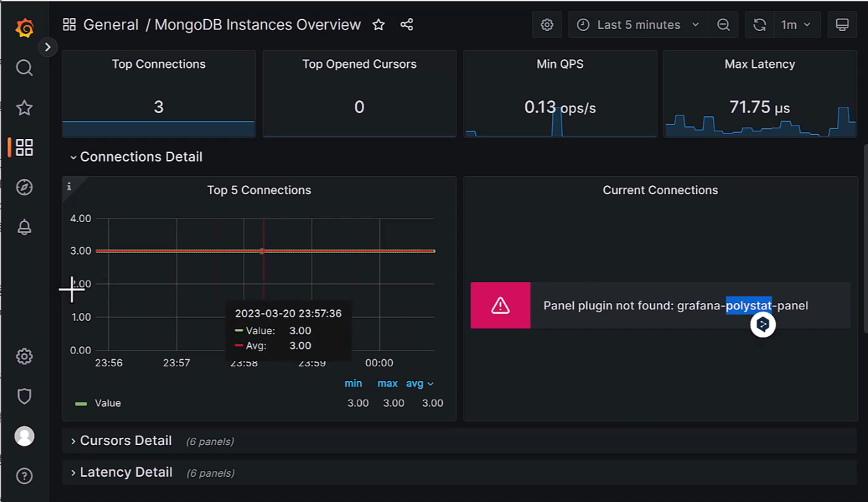868x502 pixels.
Task: Click the round floating icon below polystat
Action: (763, 325)
